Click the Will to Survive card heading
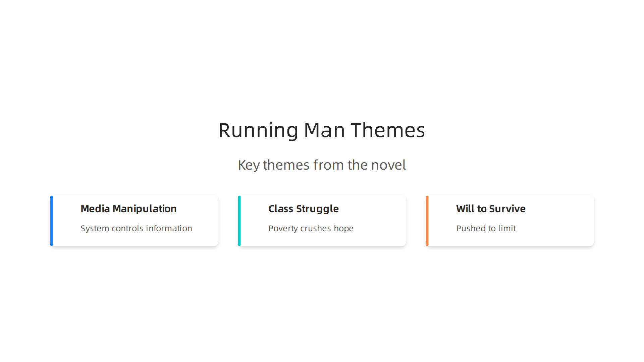 click(x=491, y=209)
